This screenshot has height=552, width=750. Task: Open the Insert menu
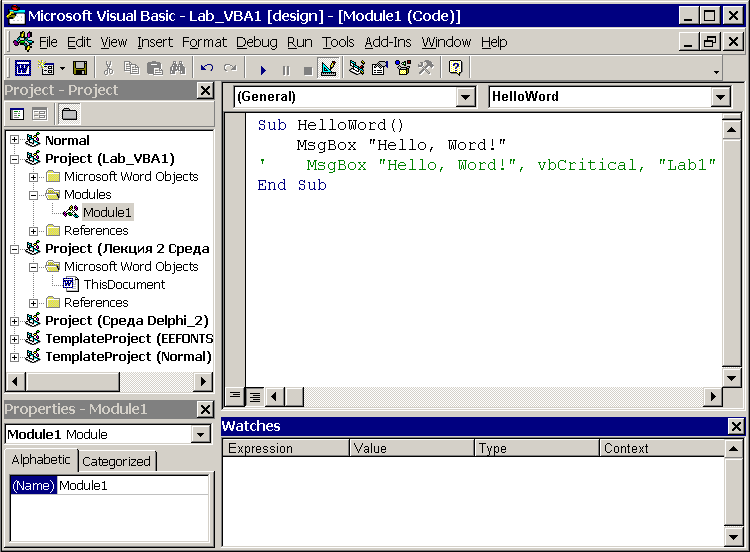pyautogui.click(x=155, y=42)
